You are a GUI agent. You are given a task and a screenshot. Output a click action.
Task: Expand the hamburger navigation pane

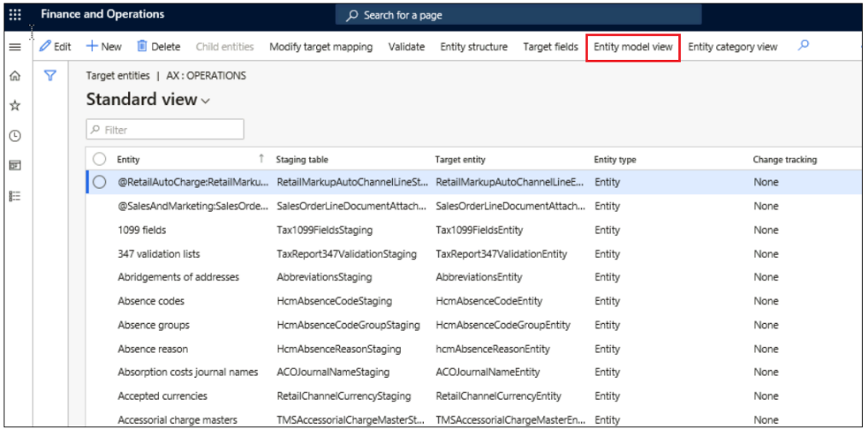pos(15,47)
